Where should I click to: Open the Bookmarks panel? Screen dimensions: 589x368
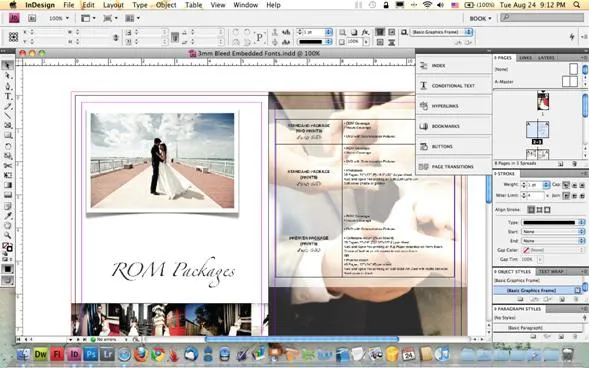(x=453, y=126)
